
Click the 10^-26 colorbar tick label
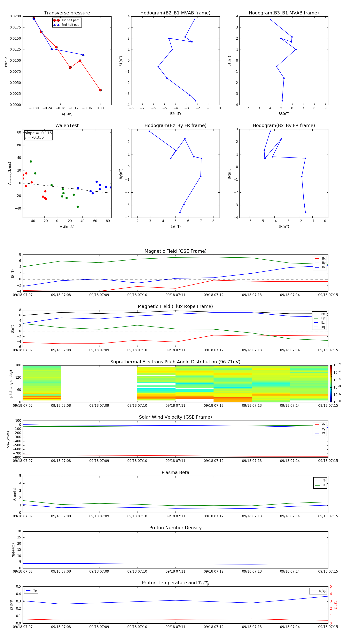[x=337, y=365]
